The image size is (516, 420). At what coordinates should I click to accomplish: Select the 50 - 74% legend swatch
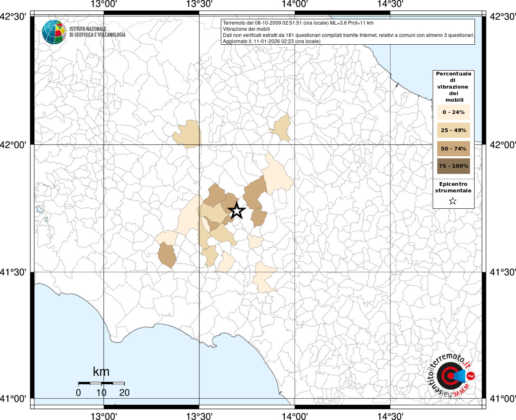coord(454,148)
